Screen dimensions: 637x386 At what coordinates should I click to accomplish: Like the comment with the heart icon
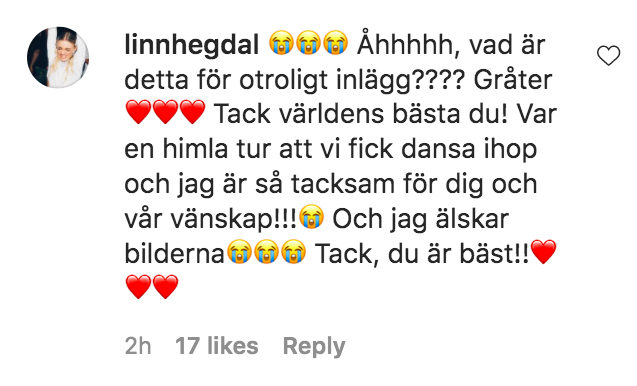[608, 56]
